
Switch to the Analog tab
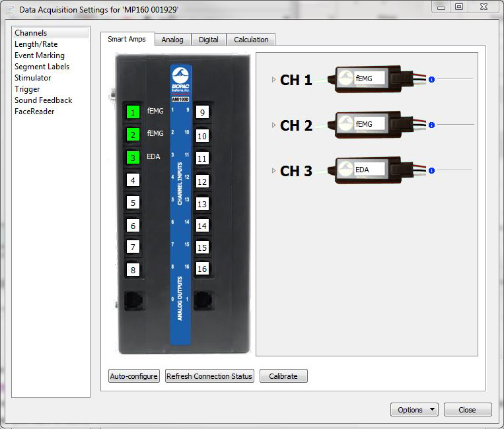click(172, 40)
